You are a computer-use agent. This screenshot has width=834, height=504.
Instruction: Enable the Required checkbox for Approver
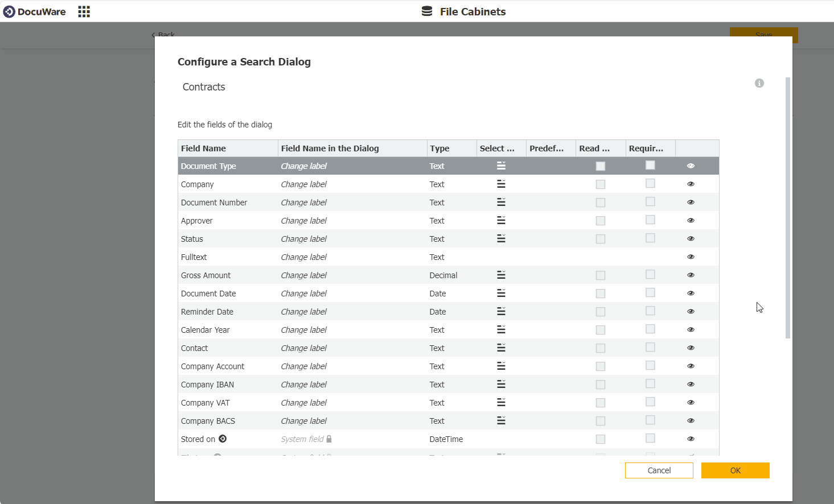[650, 220]
